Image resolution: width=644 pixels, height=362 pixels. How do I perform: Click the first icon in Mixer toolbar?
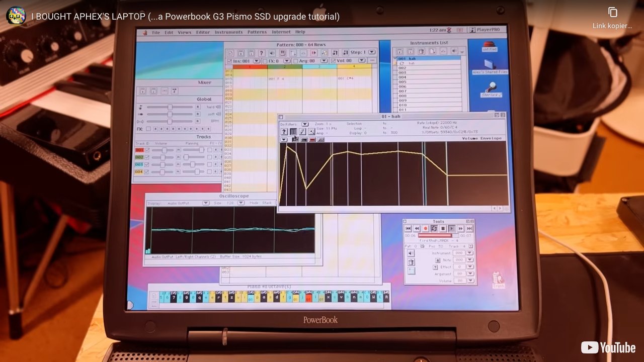coord(142,91)
